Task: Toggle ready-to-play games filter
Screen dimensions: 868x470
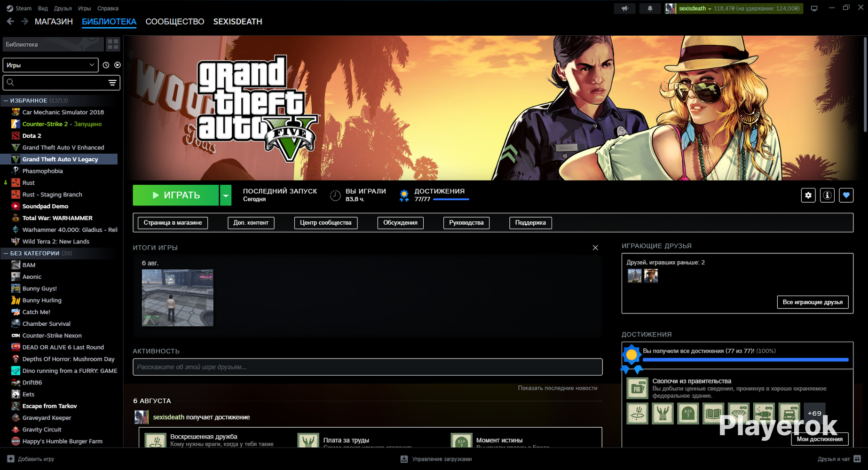Action: 118,65
